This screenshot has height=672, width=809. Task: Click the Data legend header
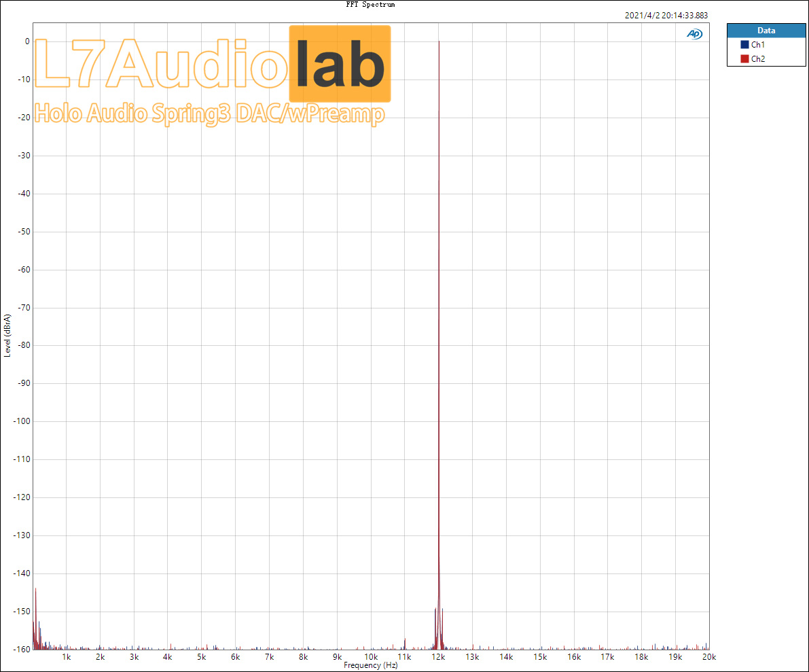tap(766, 31)
